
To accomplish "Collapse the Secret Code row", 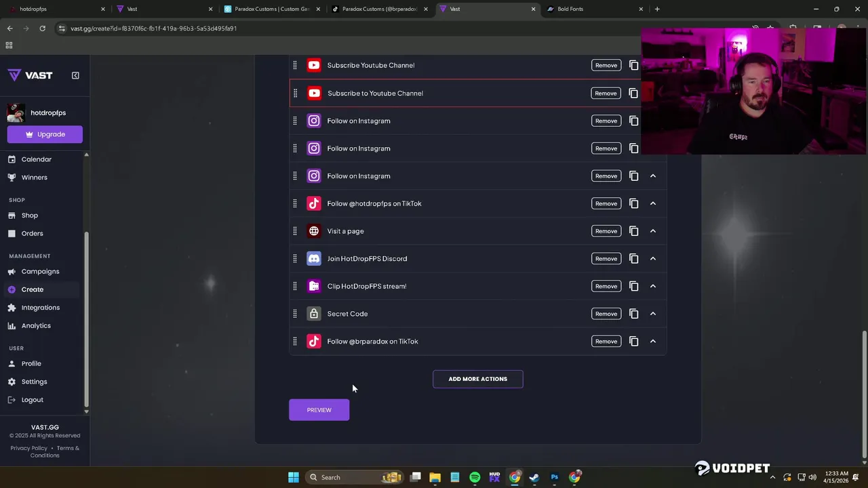I will click(653, 314).
